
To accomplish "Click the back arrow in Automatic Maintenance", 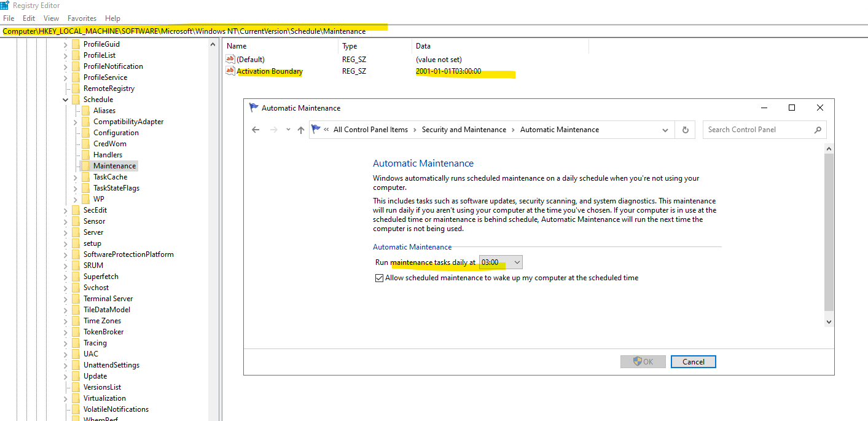I will pos(256,130).
